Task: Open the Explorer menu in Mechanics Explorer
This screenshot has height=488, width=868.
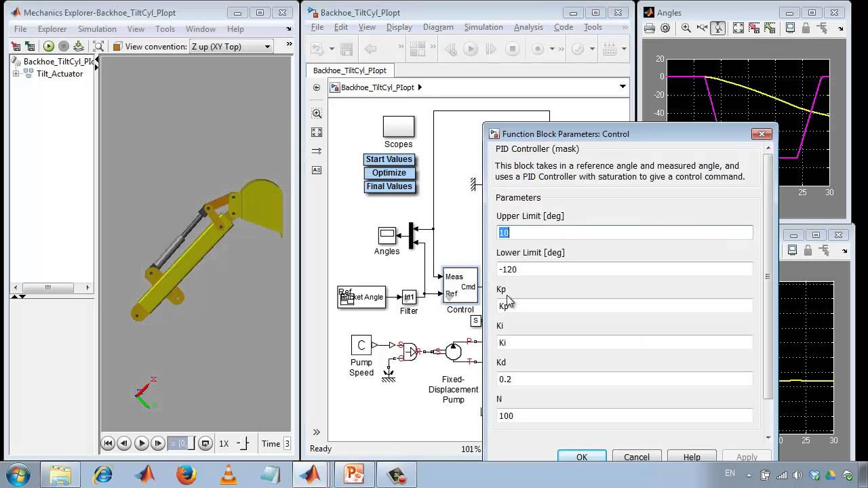Action: tap(52, 29)
